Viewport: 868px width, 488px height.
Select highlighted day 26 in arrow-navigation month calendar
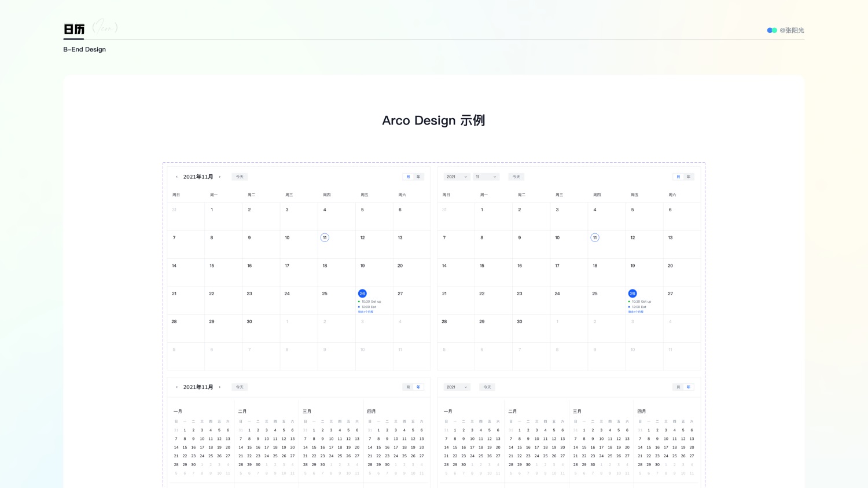[362, 293]
